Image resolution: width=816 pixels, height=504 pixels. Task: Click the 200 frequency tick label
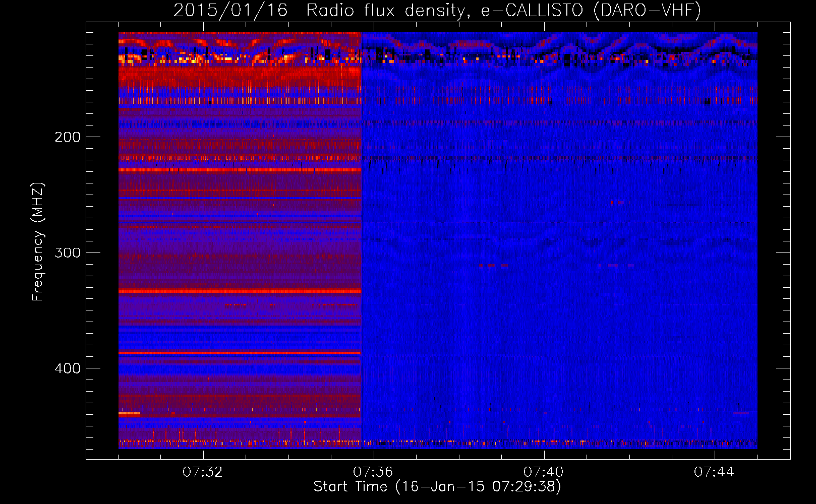coord(68,137)
